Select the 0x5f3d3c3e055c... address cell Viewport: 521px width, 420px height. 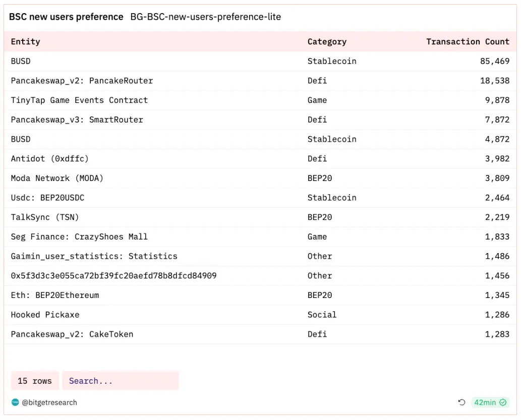(x=113, y=276)
